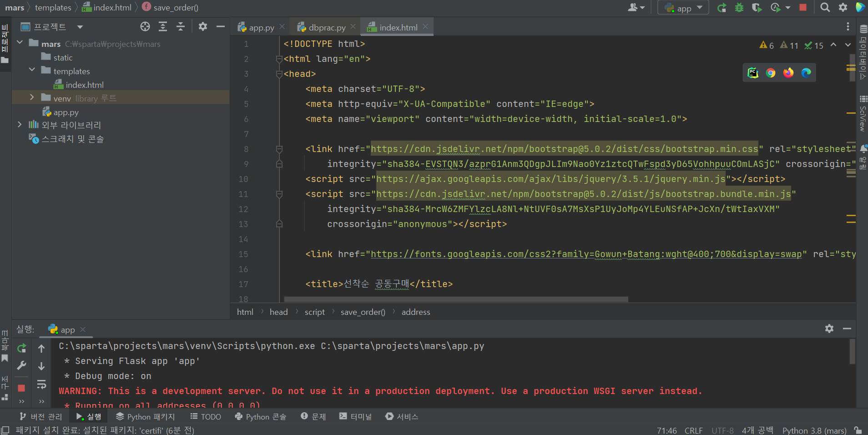Change the CRLF line separator in the status bar
868x435 pixels.
click(693, 430)
